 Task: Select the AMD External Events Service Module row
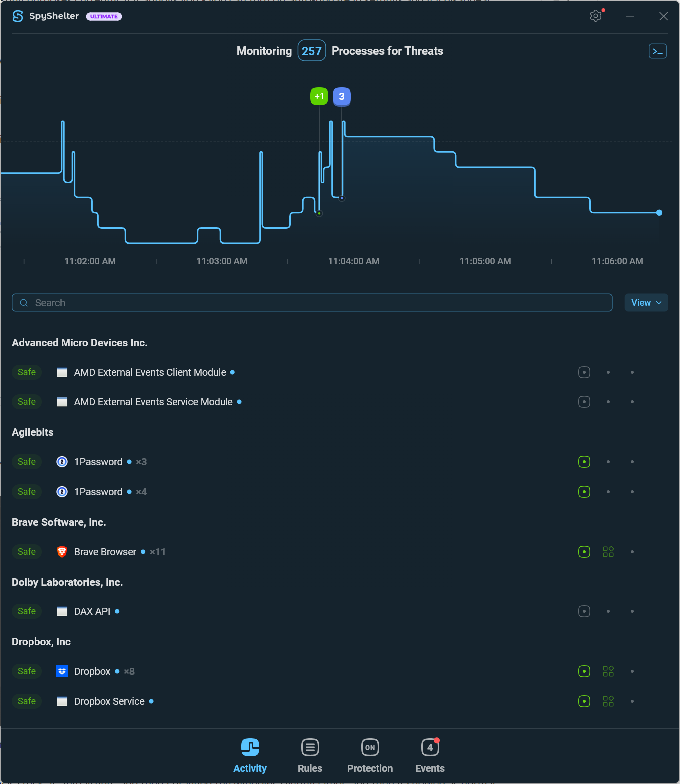point(340,402)
